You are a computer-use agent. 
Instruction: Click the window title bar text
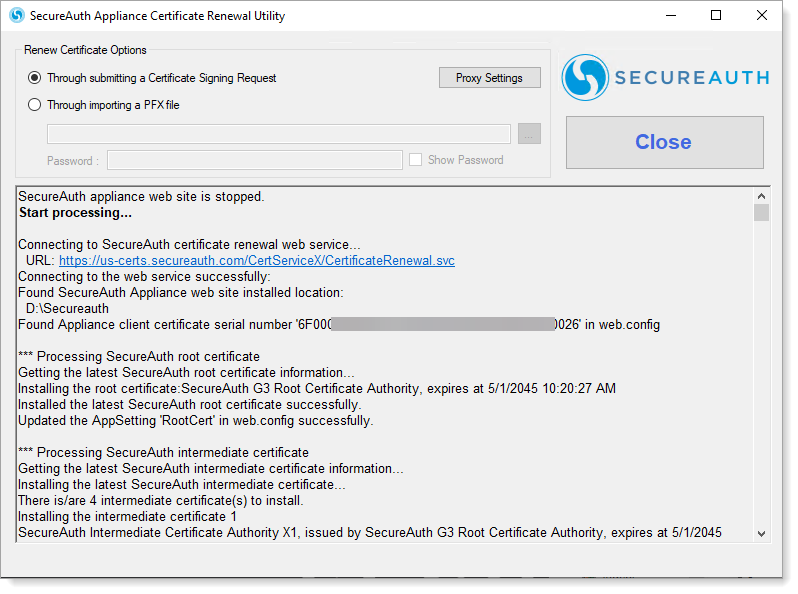(157, 16)
